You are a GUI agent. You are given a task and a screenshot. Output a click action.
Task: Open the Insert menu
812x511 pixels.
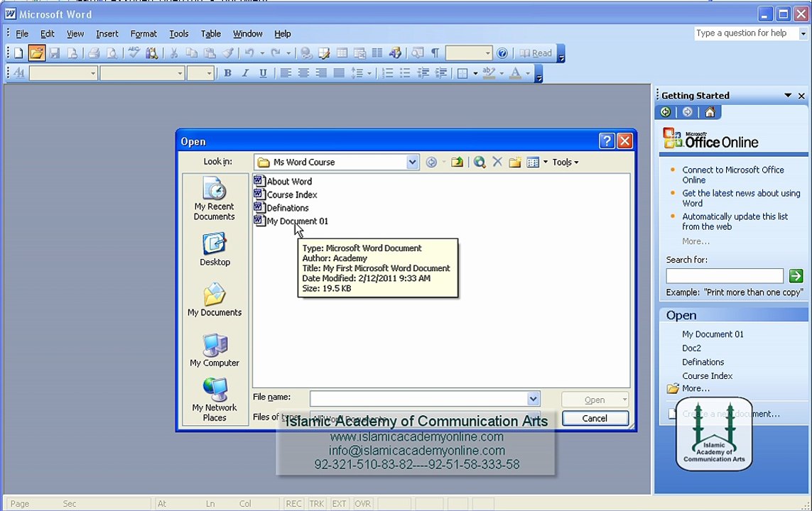[x=107, y=33]
